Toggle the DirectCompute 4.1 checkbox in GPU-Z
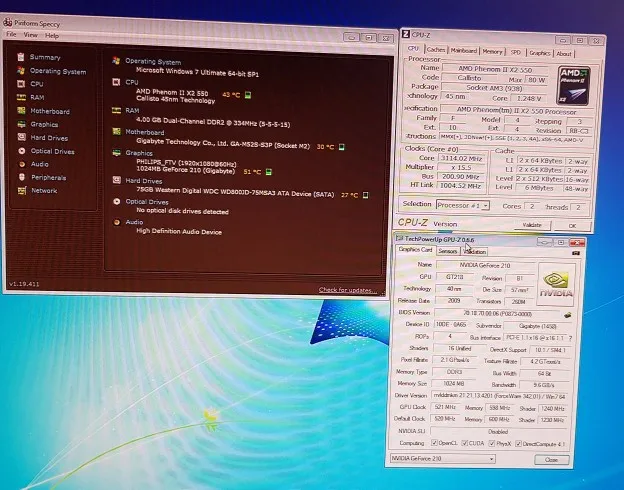The height and width of the screenshot is (490, 624). point(518,444)
